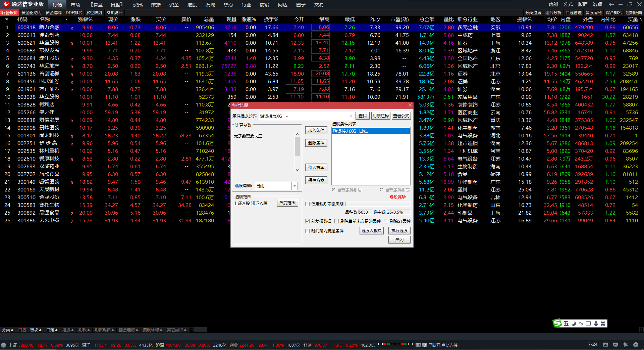This screenshot has height=350, width=644.
Task: Open the 条件选股公式 formula dropdown
Action: point(351,116)
